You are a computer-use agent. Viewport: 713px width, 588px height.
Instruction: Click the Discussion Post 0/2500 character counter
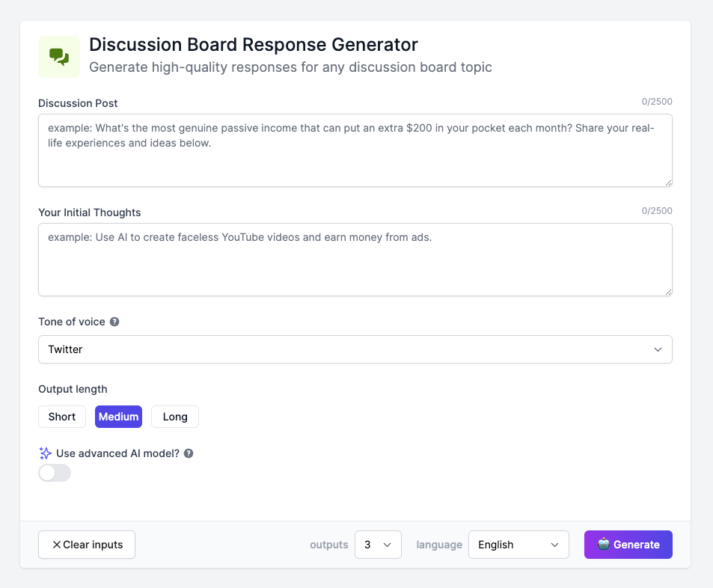point(657,102)
